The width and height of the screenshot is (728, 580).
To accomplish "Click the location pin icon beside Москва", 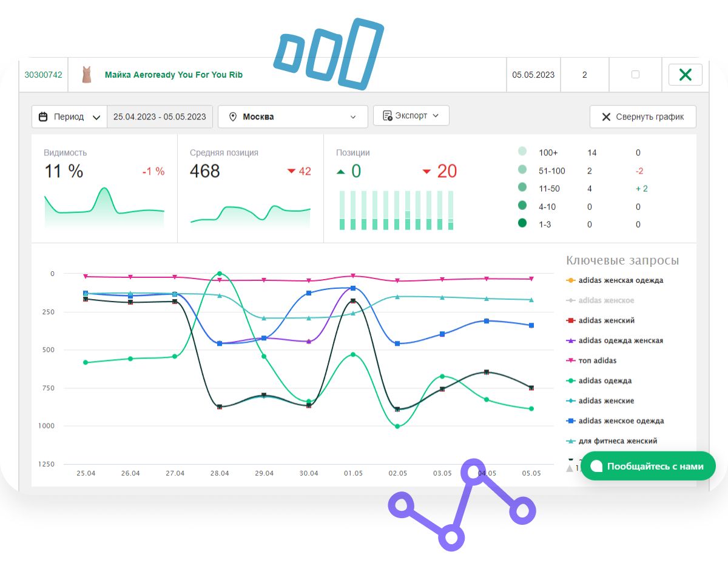I will (232, 116).
